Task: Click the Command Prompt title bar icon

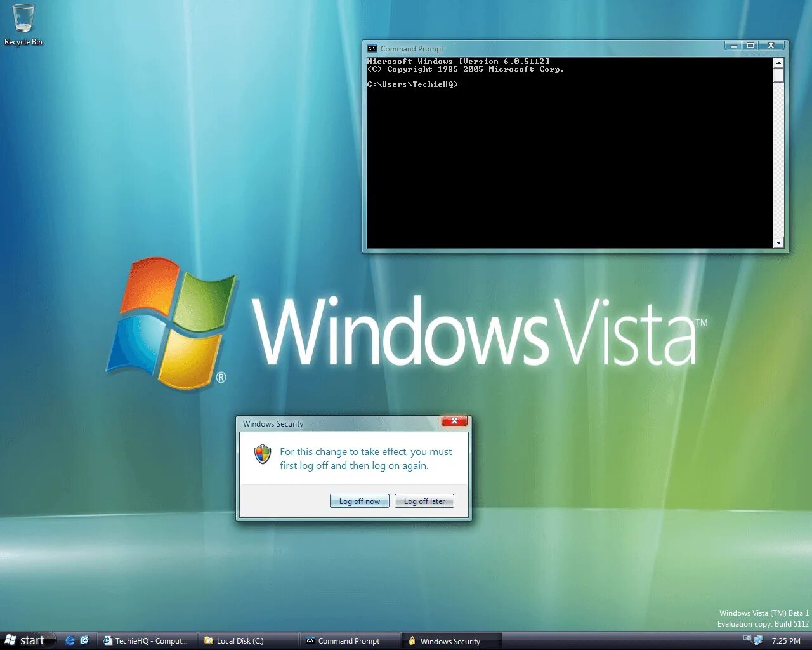Action: point(372,48)
